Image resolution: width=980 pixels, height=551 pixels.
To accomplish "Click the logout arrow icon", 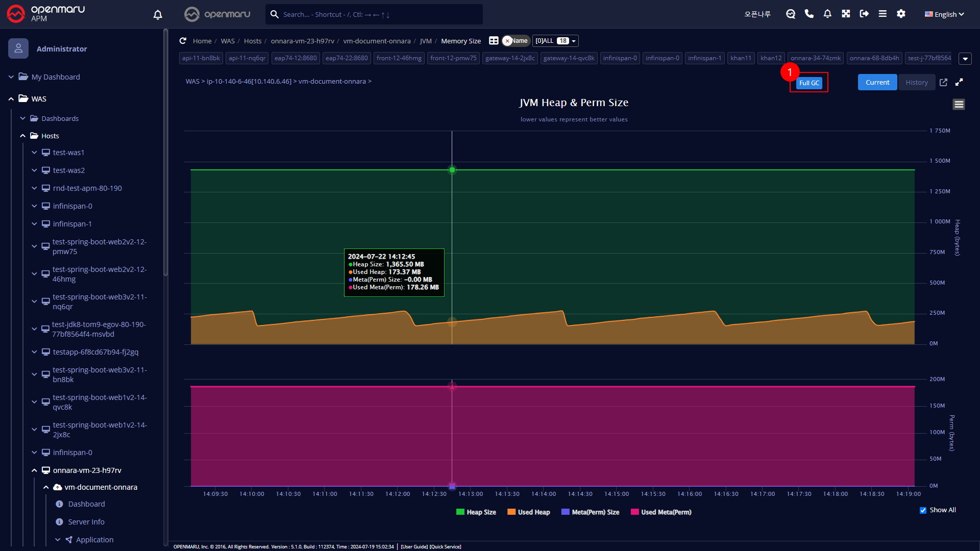I will 864,14.
